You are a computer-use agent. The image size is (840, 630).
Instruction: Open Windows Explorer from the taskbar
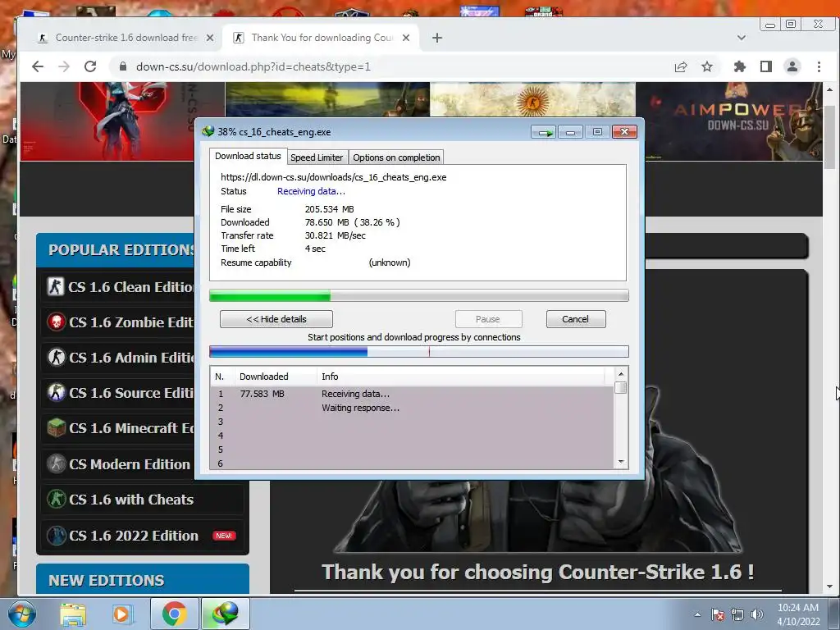[x=73, y=614]
